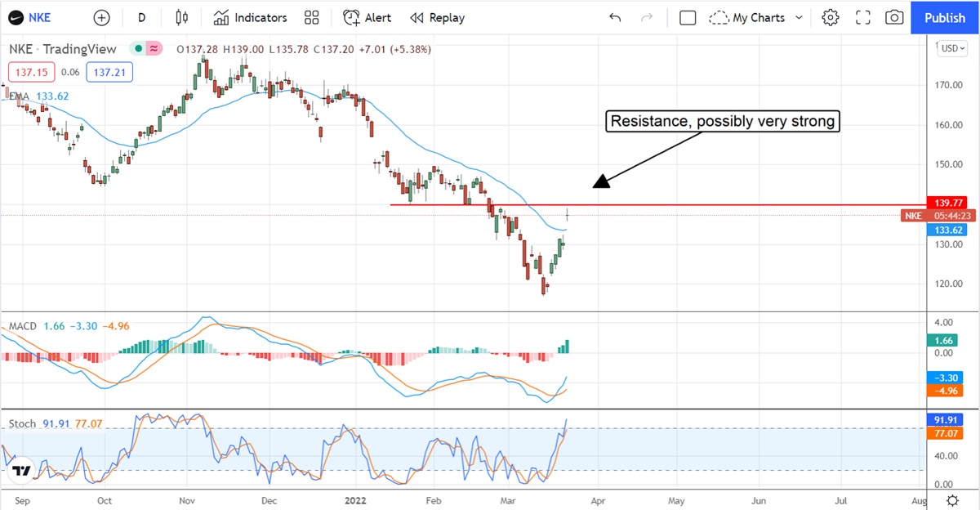Open the Replay mode item
The image size is (980, 510).
[x=437, y=17]
